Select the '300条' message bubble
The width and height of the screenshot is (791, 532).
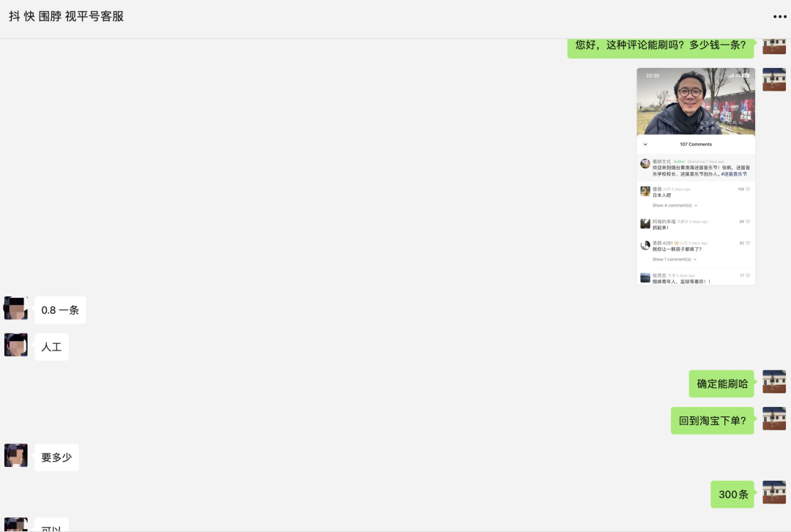pyautogui.click(x=732, y=494)
